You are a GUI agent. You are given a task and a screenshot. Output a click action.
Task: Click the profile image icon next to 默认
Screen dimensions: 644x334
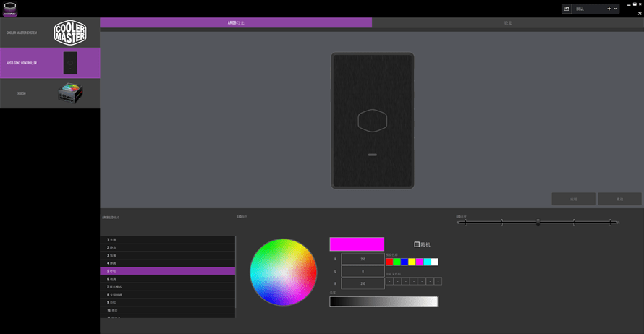[567, 9]
